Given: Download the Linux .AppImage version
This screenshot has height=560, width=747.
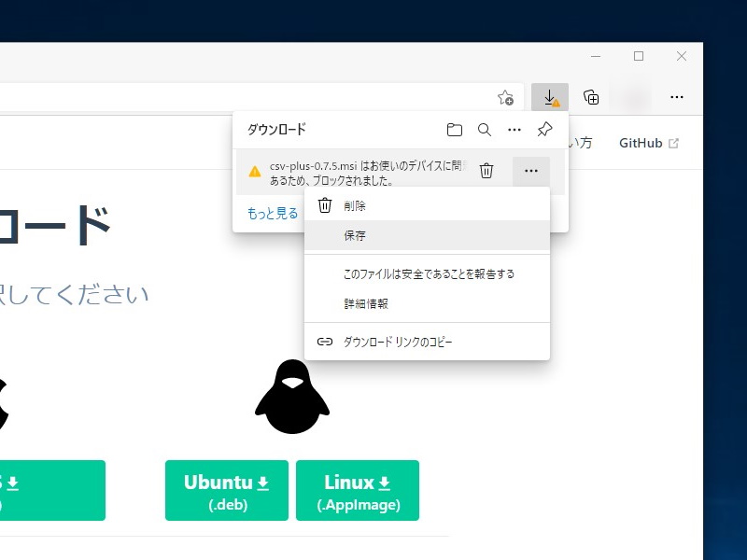Looking at the screenshot, I should click(x=358, y=490).
